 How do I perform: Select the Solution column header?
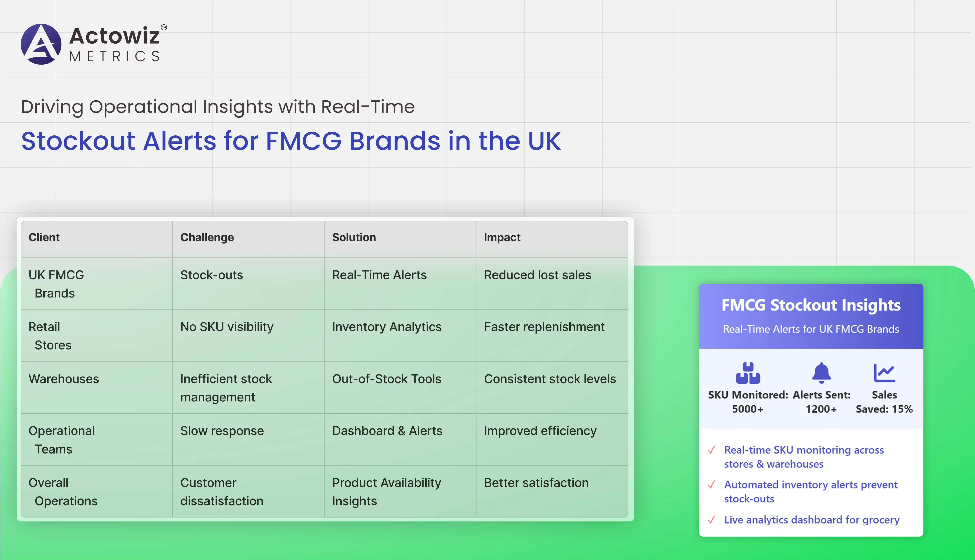[x=354, y=237]
